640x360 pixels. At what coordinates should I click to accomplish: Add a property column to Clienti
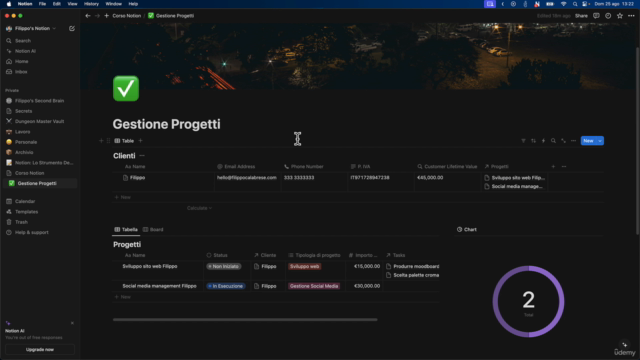pos(553,167)
